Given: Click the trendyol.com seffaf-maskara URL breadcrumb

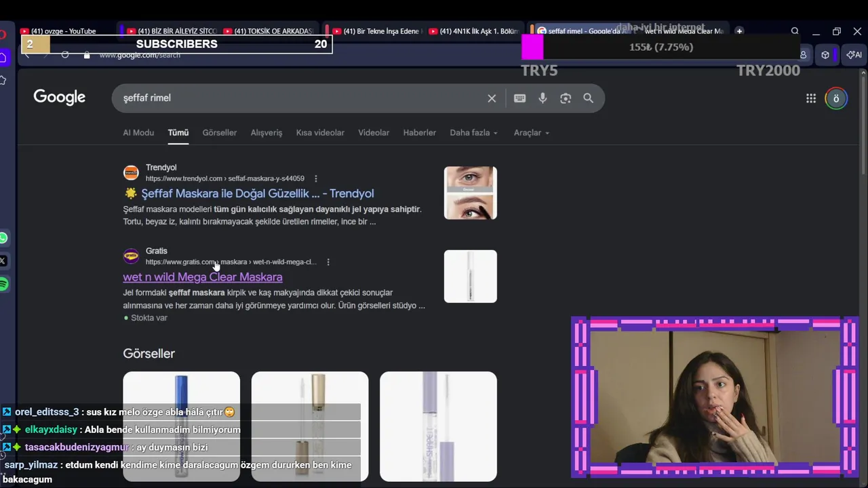Looking at the screenshot, I should pyautogui.click(x=225, y=179).
